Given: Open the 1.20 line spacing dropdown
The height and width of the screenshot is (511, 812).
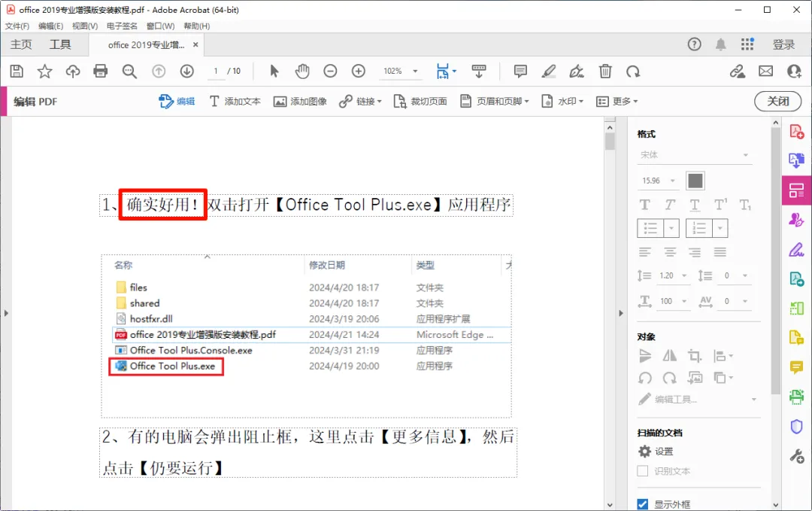Looking at the screenshot, I should 684,275.
